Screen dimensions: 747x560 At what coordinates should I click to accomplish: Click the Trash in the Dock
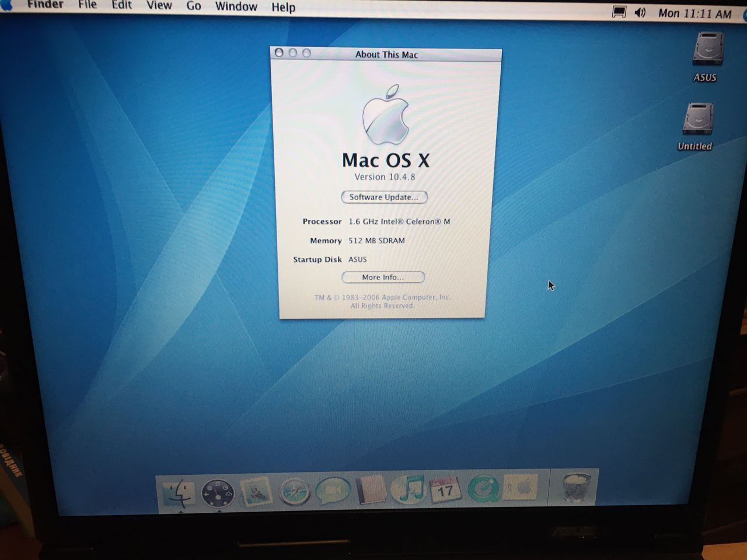[576, 487]
